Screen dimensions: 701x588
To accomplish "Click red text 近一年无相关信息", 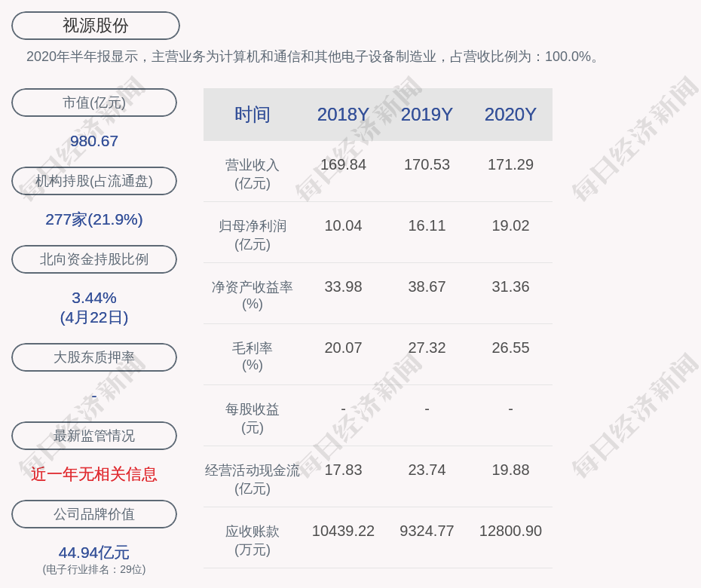I will (x=94, y=474).
